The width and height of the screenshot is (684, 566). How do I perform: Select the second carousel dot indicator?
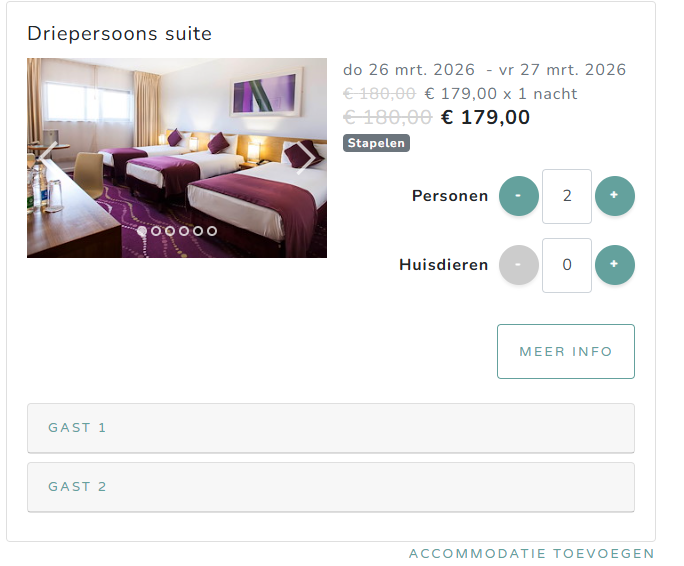pyautogui.click(x=156, y=231)
